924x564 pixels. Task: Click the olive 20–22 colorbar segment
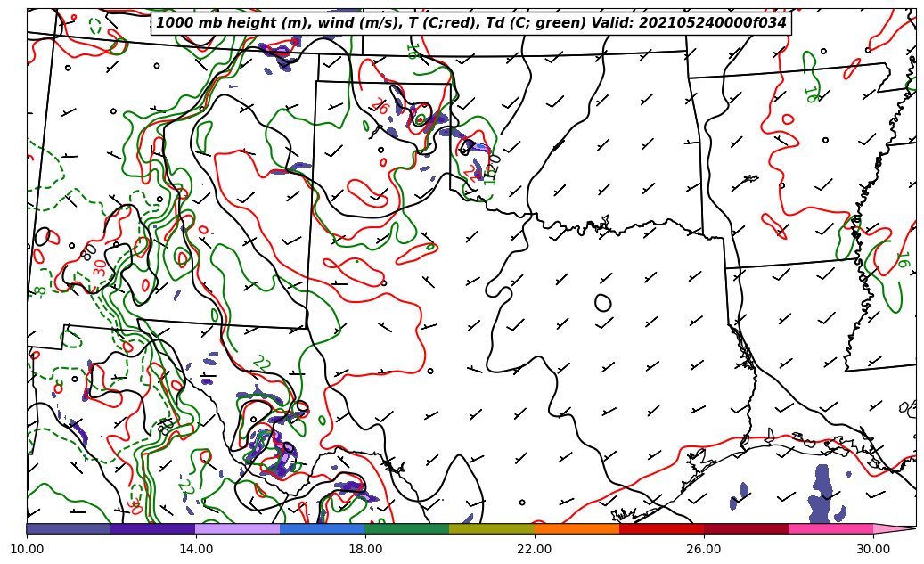tap(492, 528)
